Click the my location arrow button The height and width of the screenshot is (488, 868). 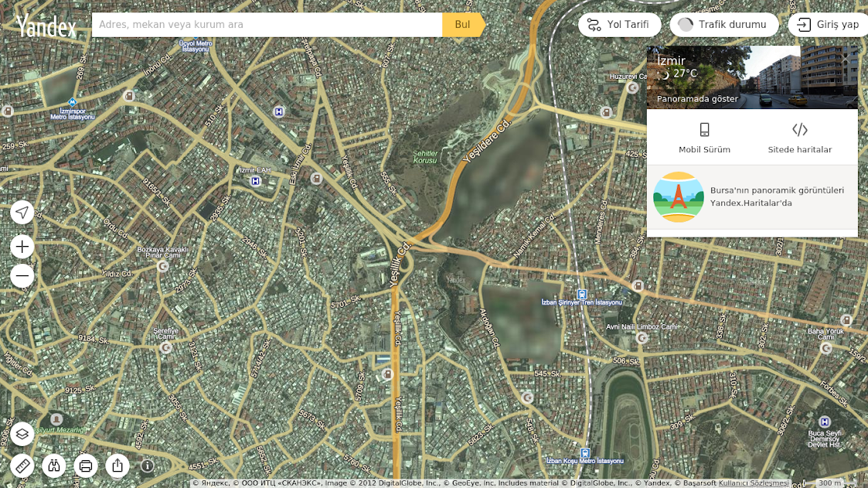22,213
